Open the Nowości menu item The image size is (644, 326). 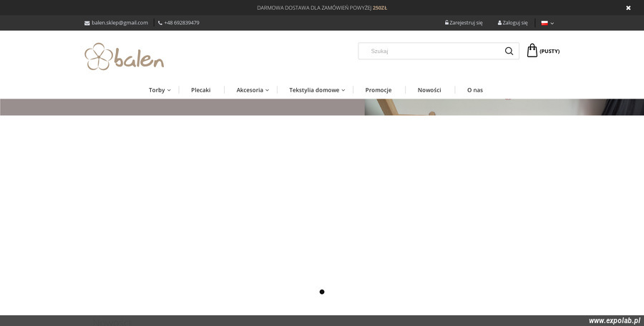pyautogui.click(x=429, y=90)
